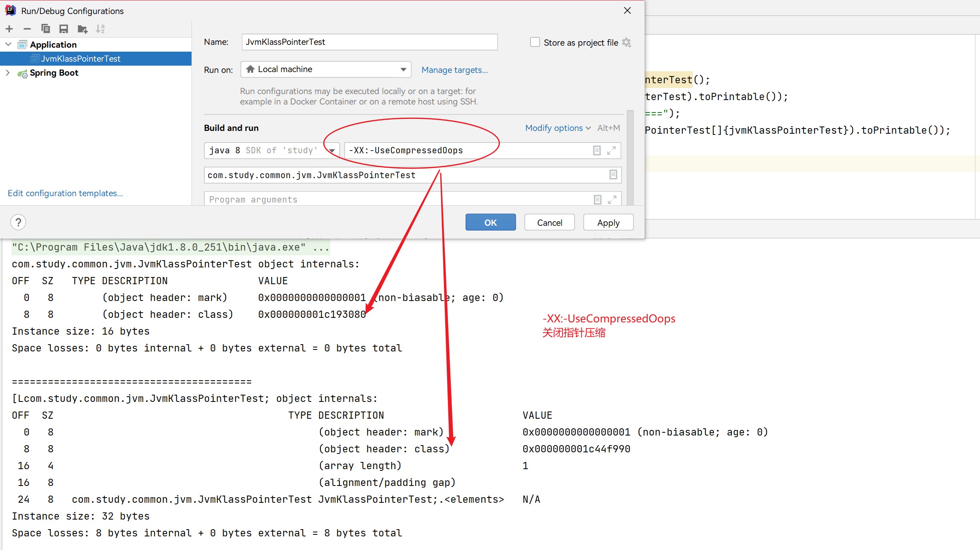Screen dimensions: 980x550
Task: Open the project file settings gear
Action: coord(627,42)
